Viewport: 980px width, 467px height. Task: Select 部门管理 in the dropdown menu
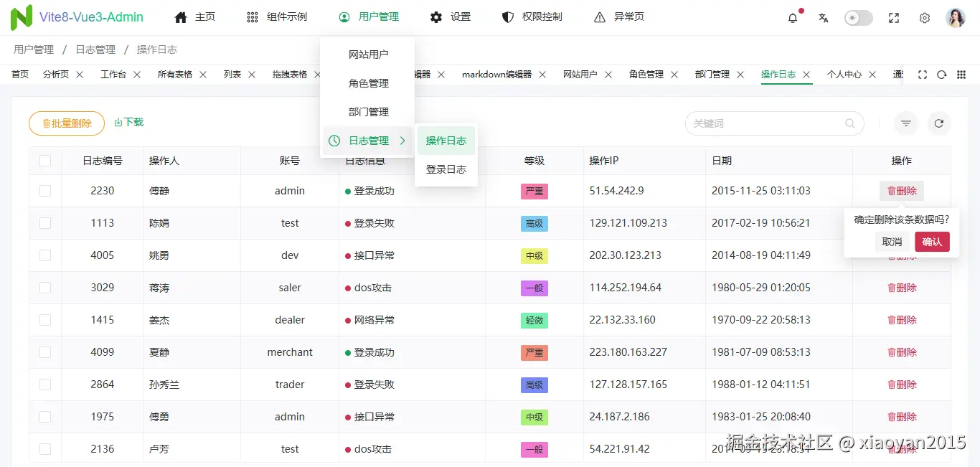pos(367,112)
